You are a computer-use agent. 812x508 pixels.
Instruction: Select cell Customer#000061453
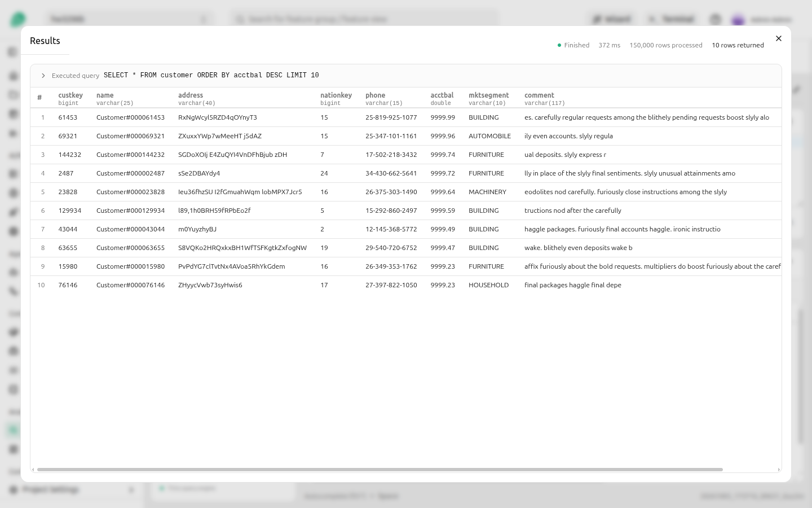[x=130, y=117]
